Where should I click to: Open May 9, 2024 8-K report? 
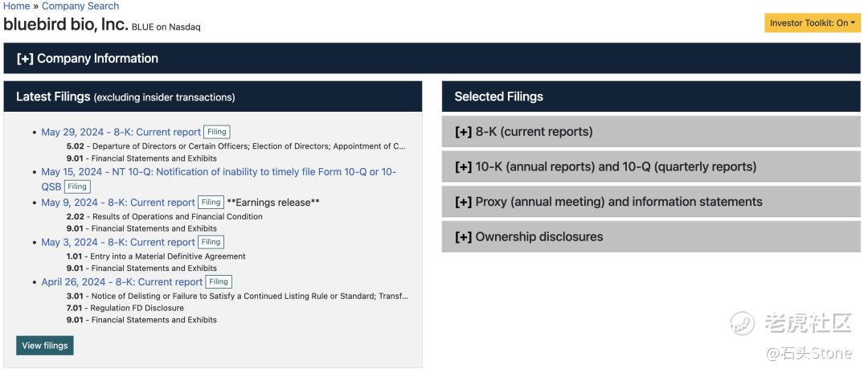click(x=118, y=203)
